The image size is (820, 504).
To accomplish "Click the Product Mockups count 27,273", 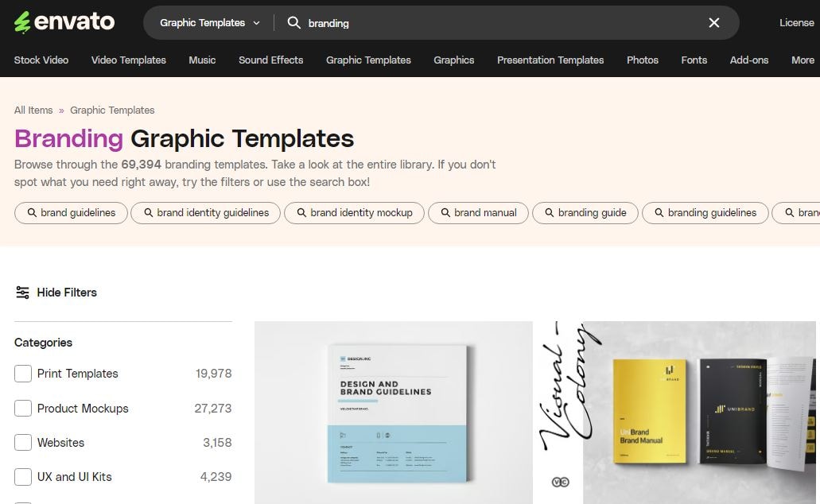I will (213, 409).
